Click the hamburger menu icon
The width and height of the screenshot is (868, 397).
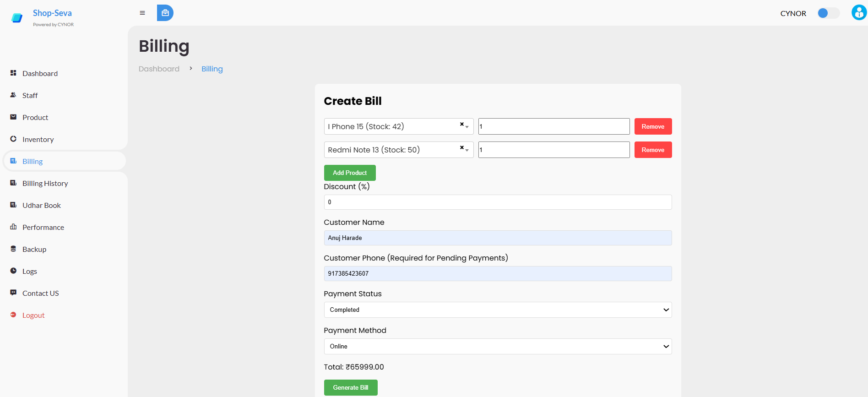[142, 13]
